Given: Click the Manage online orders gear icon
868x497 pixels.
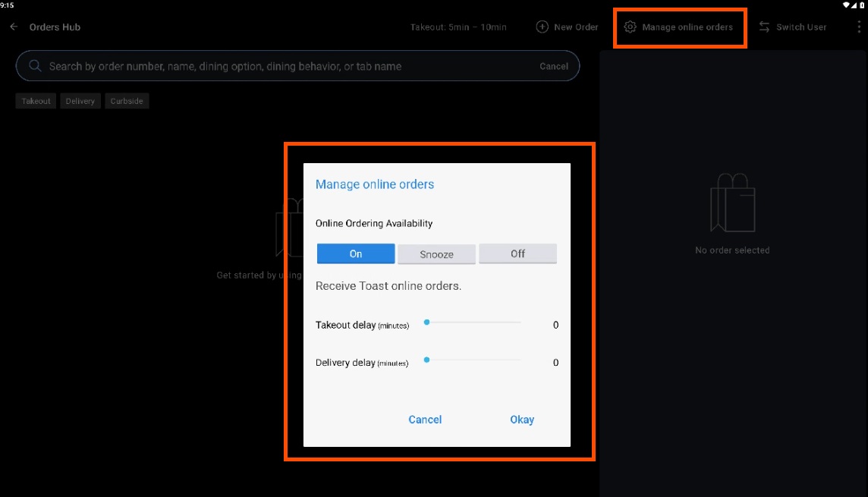Looking at the screenshot, I should [630, 27].
